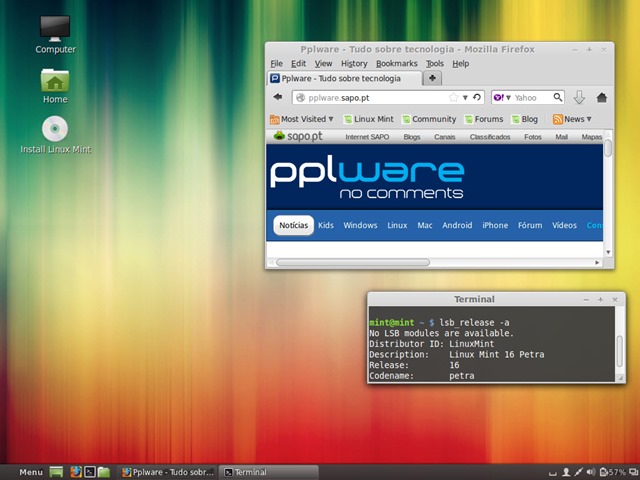Open the Computer desktop icon
Screen dimensions: 640x480
pos(55,35)
